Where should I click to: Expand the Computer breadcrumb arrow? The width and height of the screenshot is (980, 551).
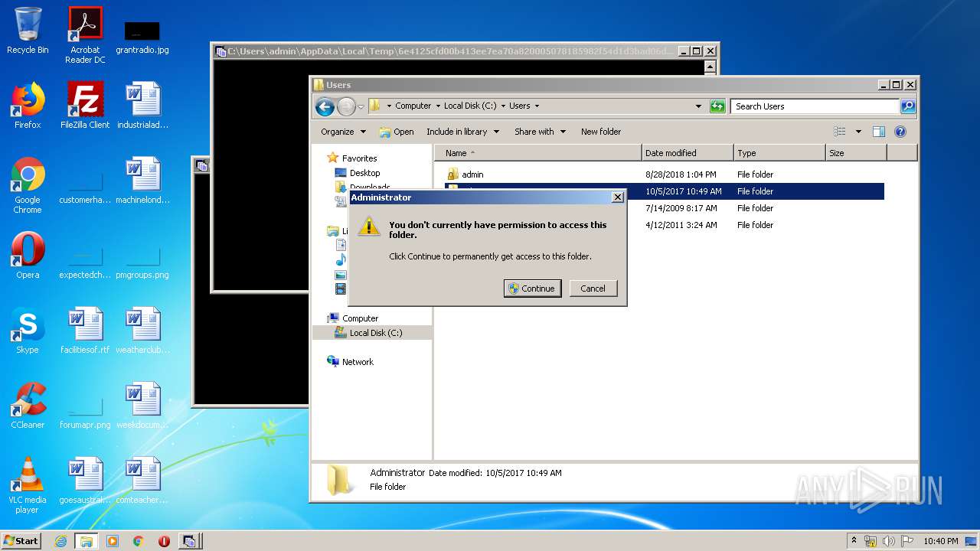(x=437, y=106)
